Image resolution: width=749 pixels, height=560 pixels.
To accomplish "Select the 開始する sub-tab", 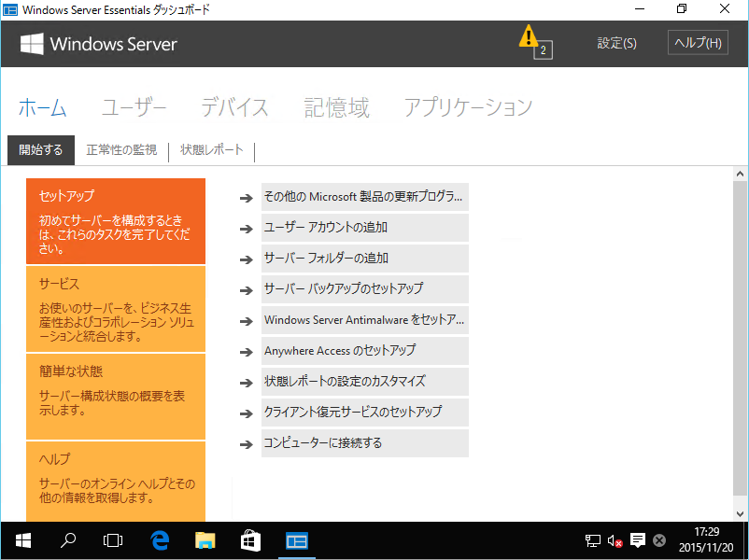I will tap(41, 150).
